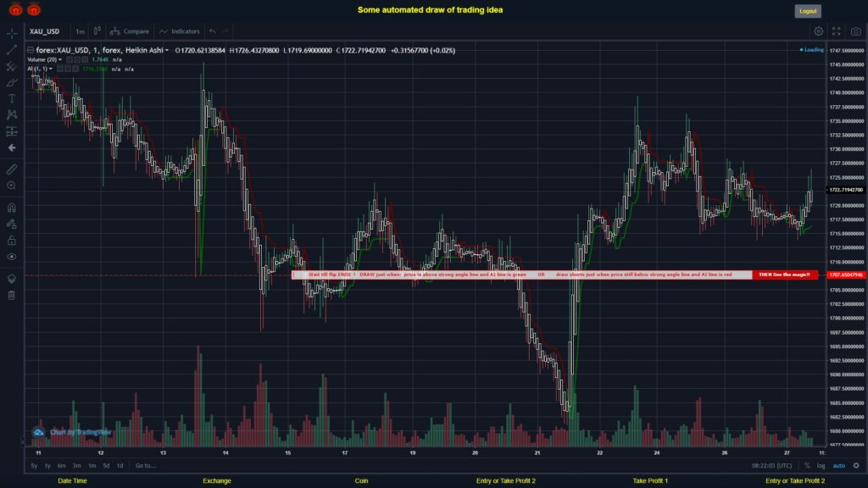Open the Heikin Ashi title dropdown arrow
Image resolution: width=868 pixels, height=488 pixels.
[x=167, y=50]
